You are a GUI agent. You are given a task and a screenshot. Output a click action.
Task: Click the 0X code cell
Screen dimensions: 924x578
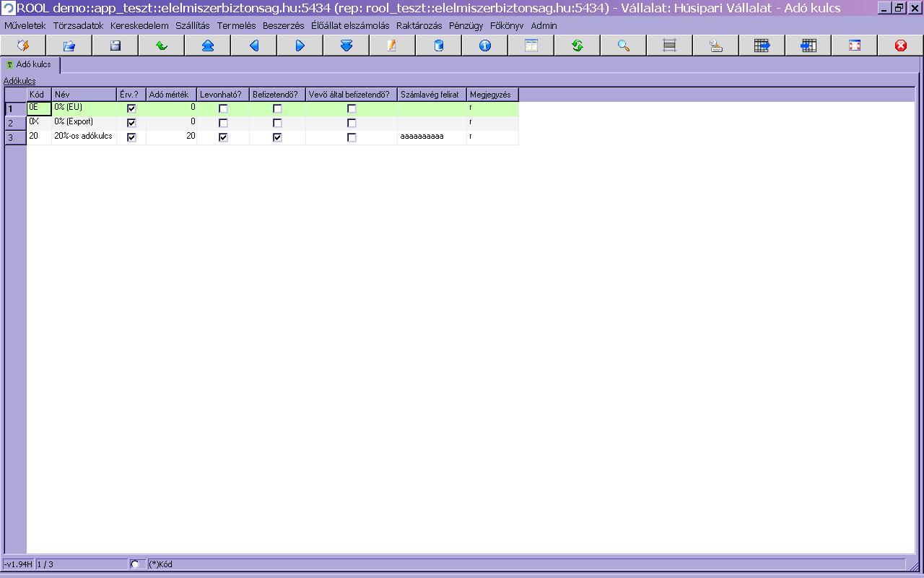click(39, 123)
